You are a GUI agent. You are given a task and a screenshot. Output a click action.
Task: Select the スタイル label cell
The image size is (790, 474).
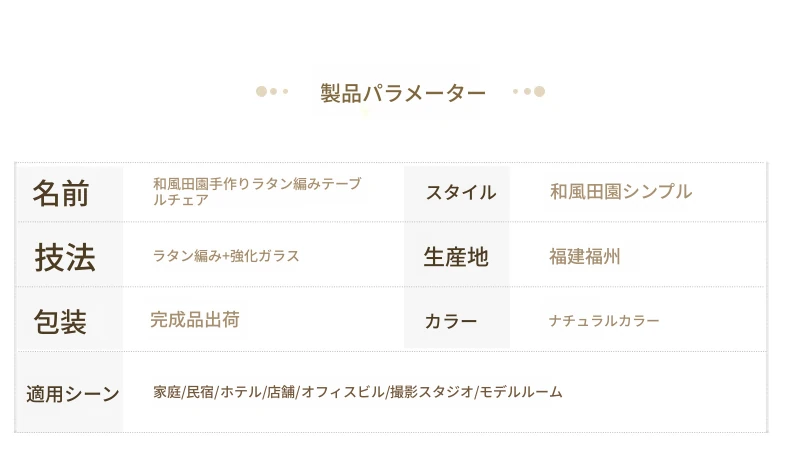click(x=457, y=193)
